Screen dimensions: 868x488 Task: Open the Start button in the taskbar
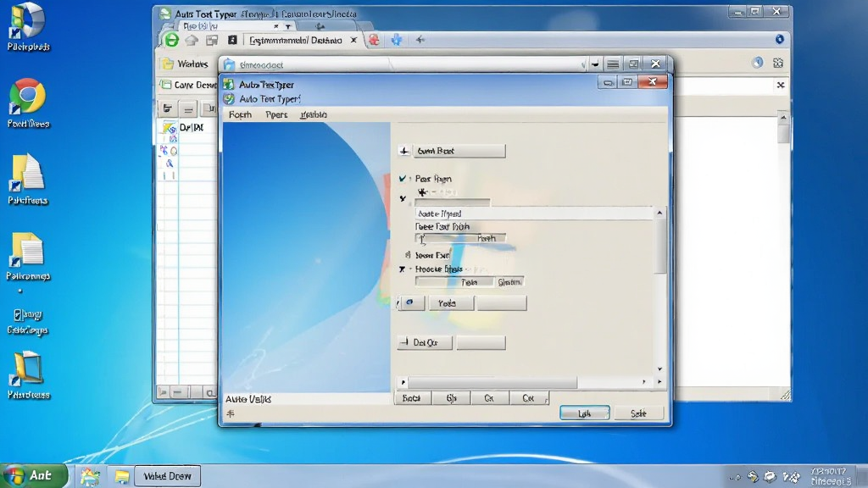[34, 475]
